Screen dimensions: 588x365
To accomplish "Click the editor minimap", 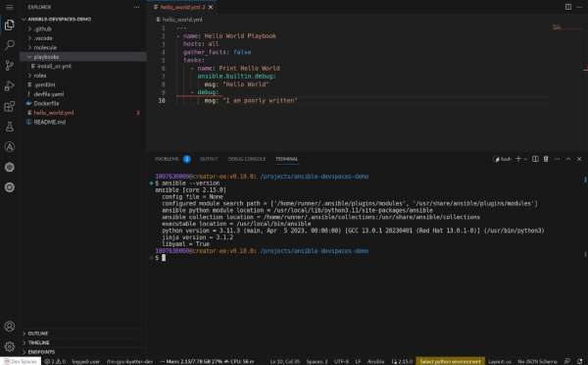I will pos(568,27).
